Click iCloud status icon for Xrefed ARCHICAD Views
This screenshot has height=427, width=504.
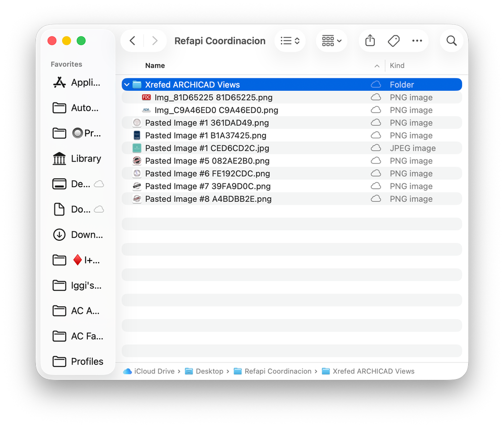point(376,85)
